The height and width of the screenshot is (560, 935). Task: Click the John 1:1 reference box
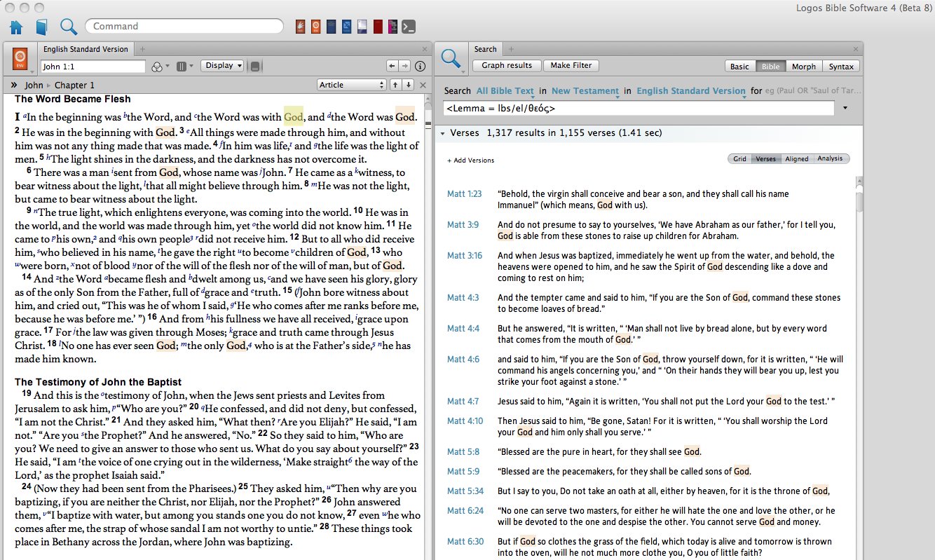(x=93, y=67)
